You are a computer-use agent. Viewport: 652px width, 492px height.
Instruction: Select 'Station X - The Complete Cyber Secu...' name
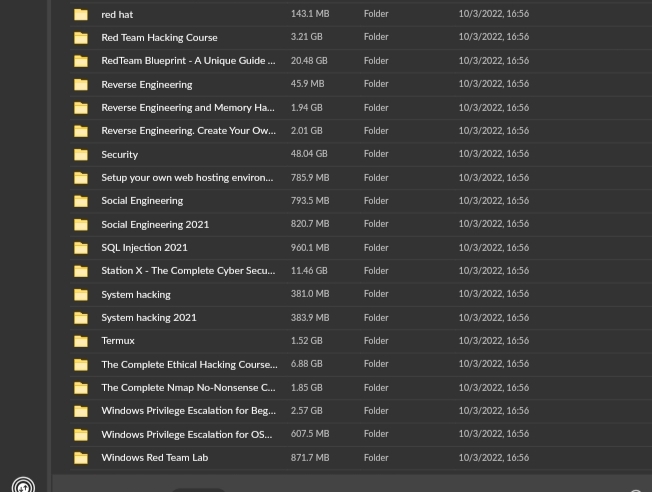(x=188, y=271)
